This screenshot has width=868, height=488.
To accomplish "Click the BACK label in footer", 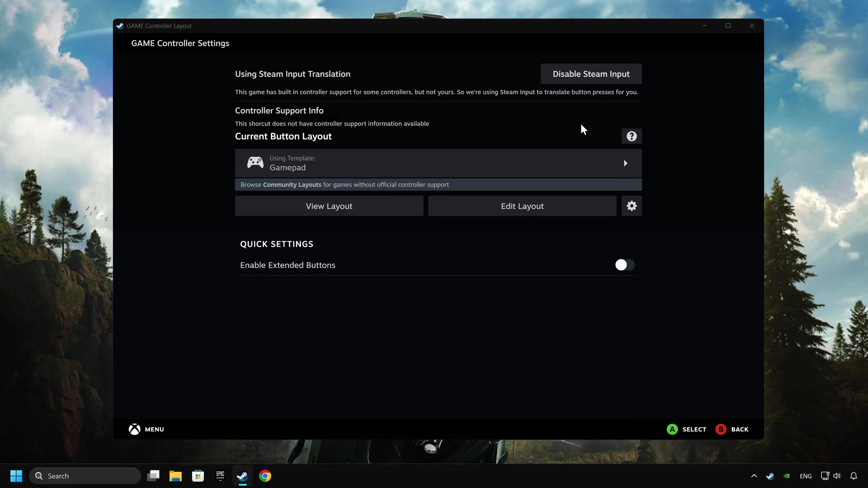I will click(x=740, y=429).
